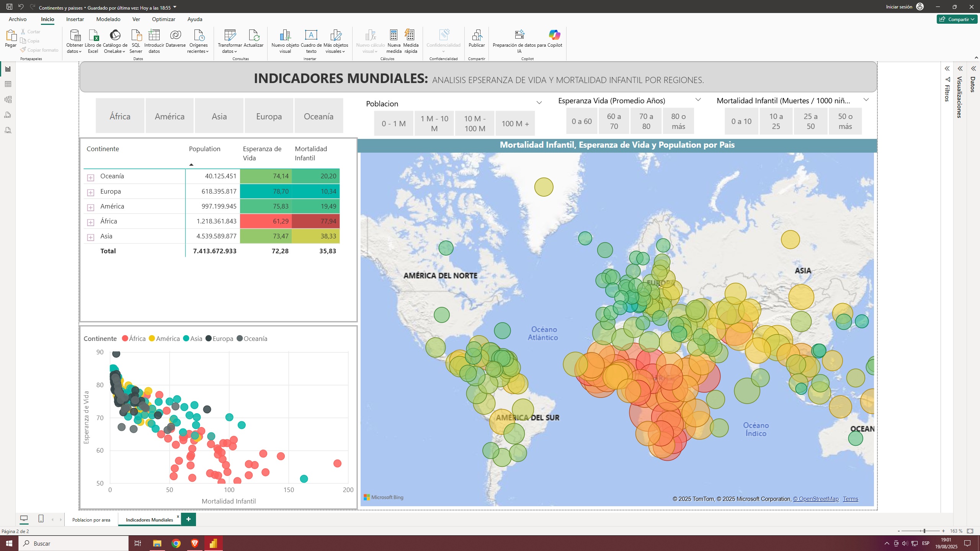Viewport: 980px width, 551px height.
Task: Open model view in left sidebar
Action: click(x=8, y=99)
